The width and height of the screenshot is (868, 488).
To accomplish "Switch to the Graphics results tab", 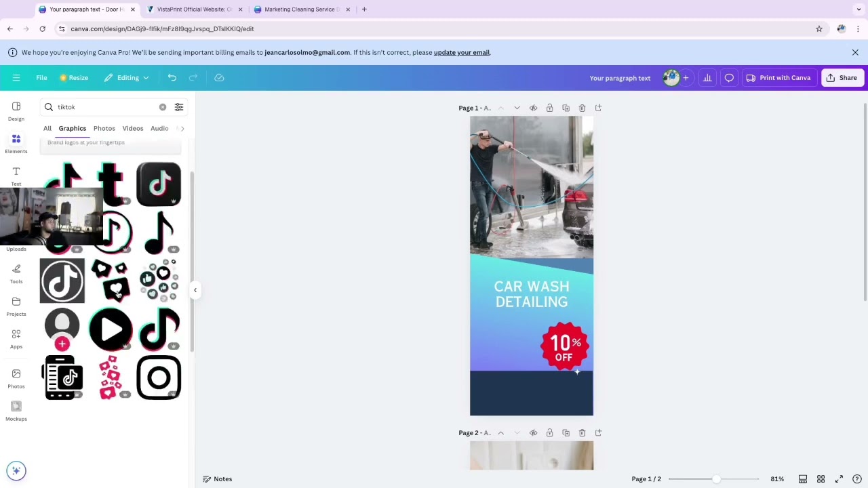I will tap(72, 128).
